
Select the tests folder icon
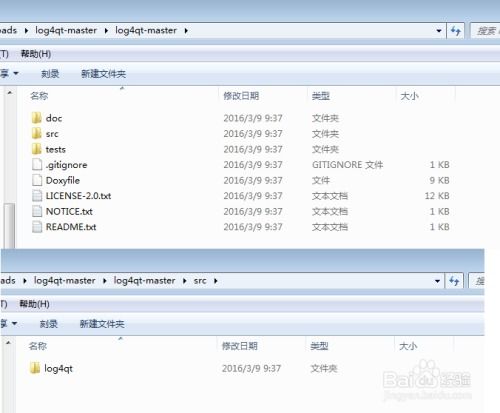pyautogui.click(x=37, y=149)
